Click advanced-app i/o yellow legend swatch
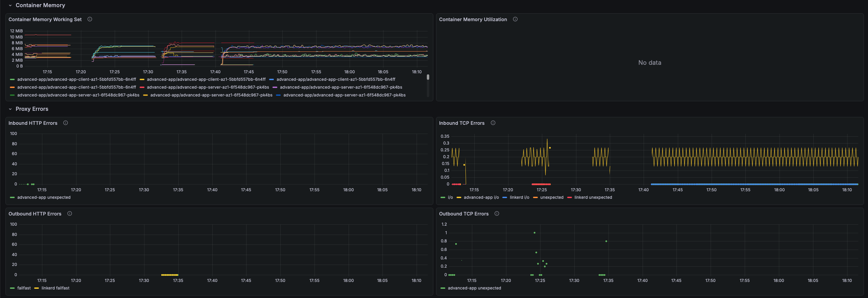 click(x=459, y=197)
